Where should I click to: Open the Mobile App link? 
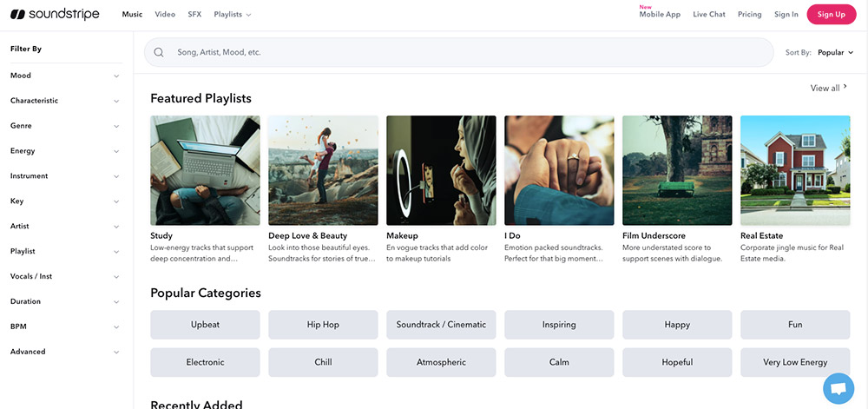pos(660,15)
